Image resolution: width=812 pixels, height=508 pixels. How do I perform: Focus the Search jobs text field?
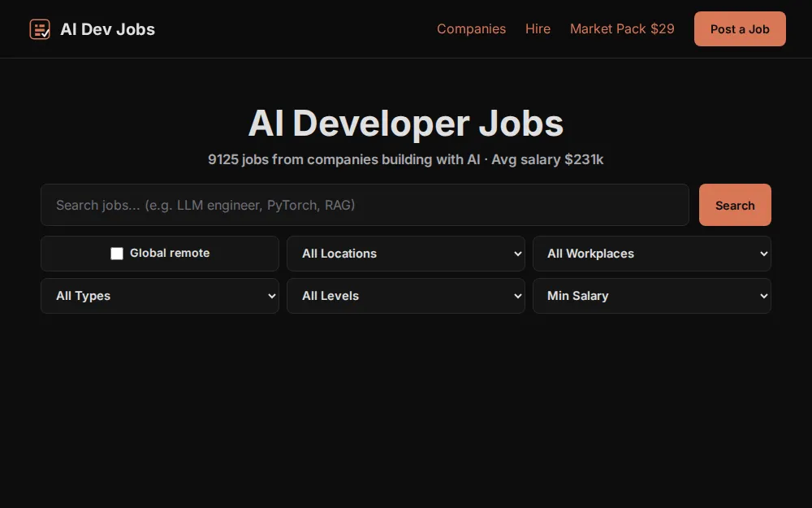click(x=365, y=205)
